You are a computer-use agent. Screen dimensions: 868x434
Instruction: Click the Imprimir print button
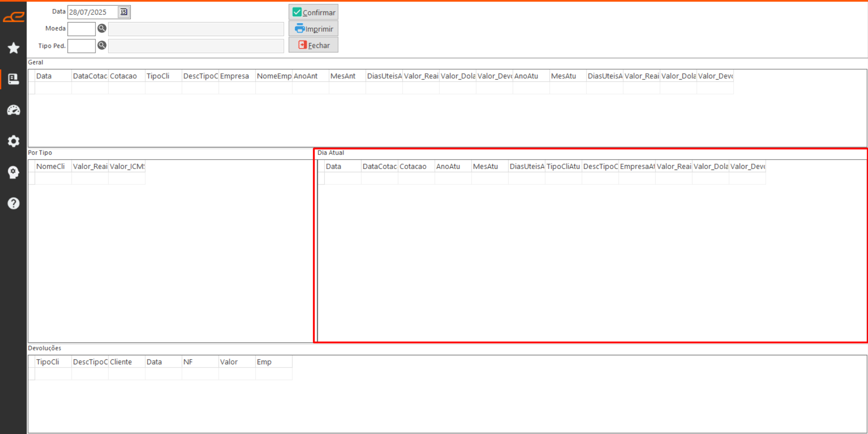click(x=313, y=29)
